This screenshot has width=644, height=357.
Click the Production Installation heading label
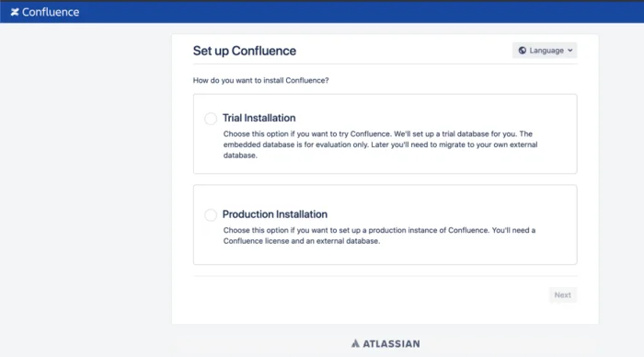coord(275,214)
